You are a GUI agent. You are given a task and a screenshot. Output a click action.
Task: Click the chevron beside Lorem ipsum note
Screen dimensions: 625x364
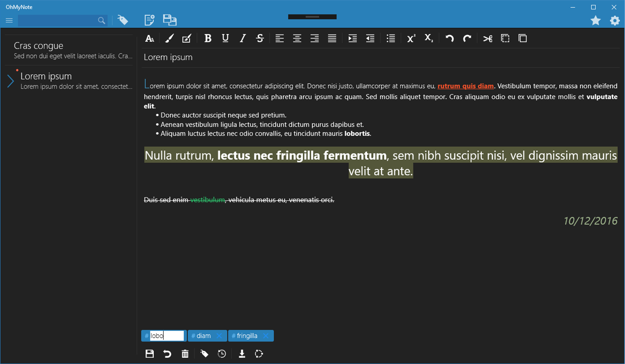coord(11,81)
